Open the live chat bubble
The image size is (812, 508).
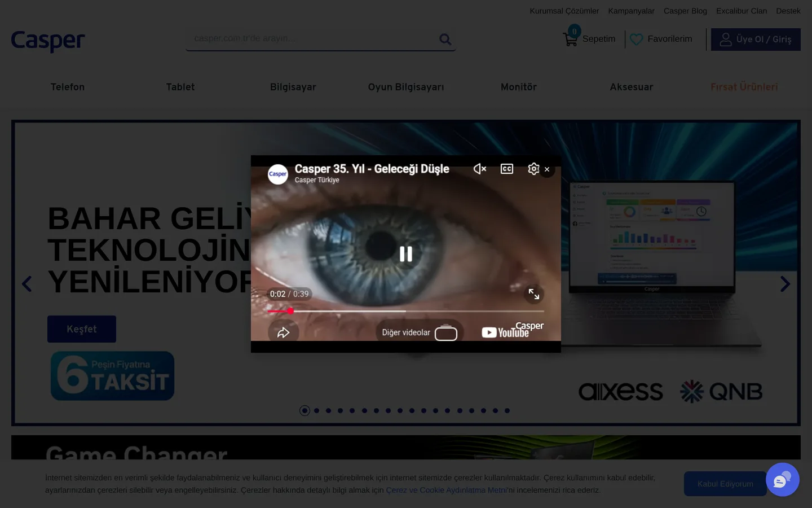783,480
